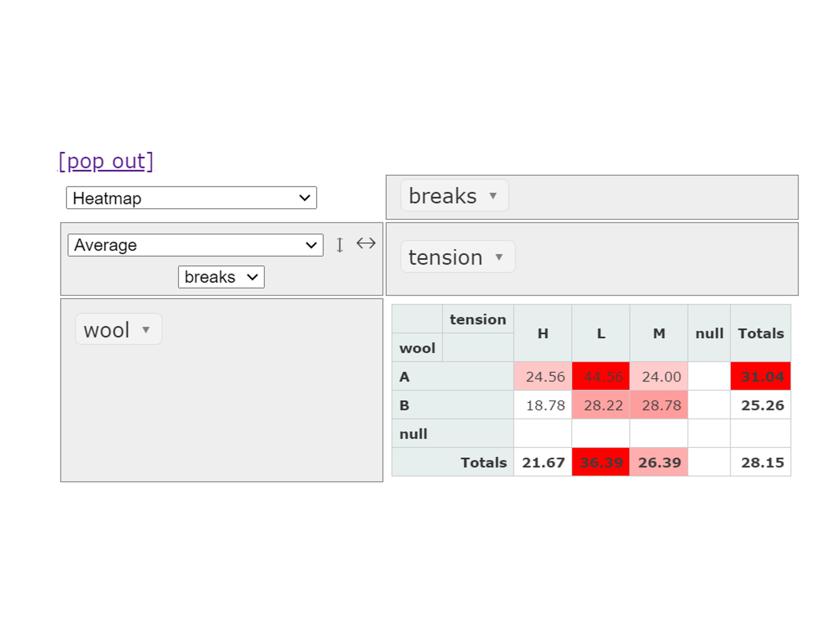Select the M column header
Image resolution: width=840 pixels, height=630 pixels.
click(x=659, y=334)
